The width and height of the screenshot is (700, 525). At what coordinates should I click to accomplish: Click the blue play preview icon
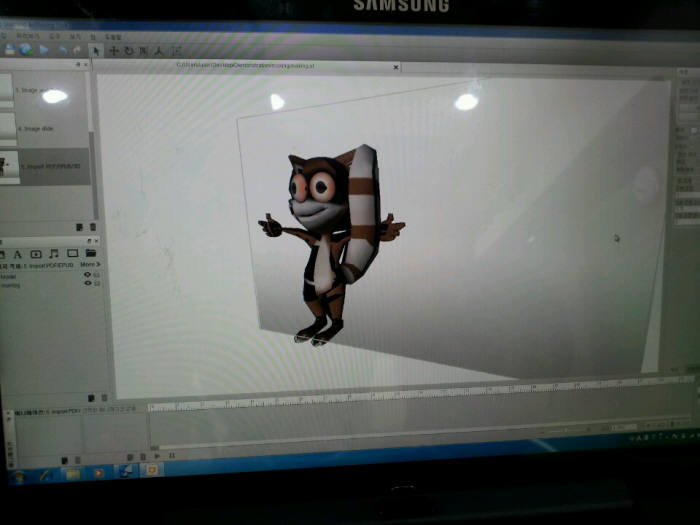coord(43,48)
